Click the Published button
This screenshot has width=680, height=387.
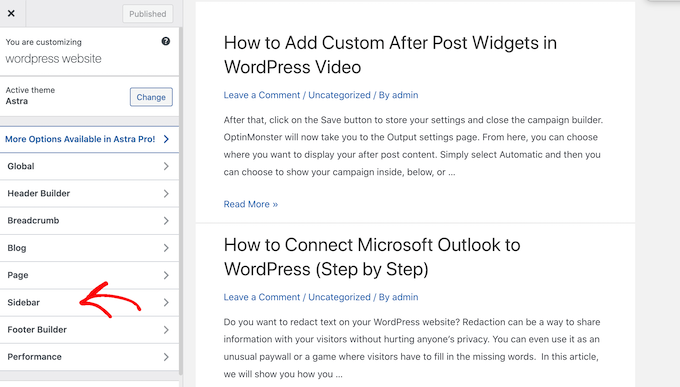(x=147, y=14)
